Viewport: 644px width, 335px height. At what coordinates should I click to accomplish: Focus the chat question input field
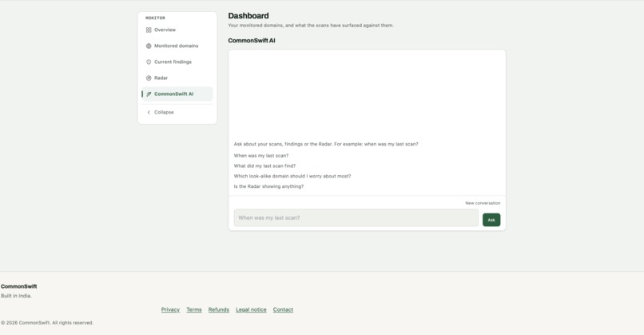(356, 217)
